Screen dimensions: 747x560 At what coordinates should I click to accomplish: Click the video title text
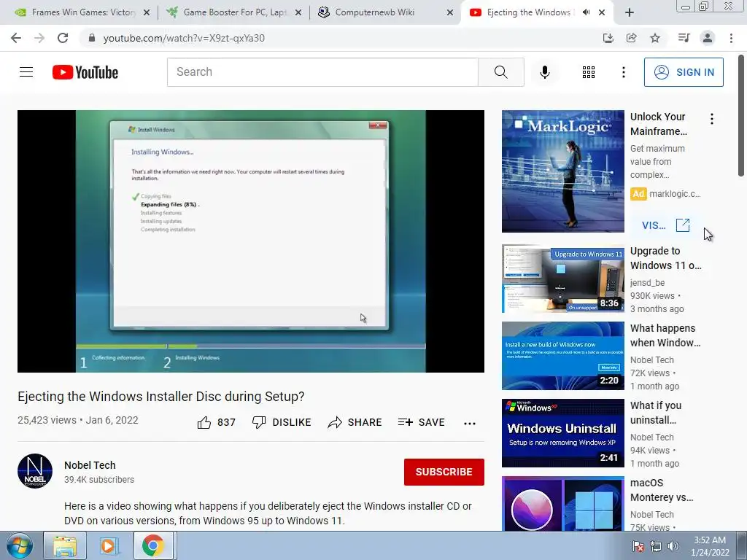[x=161, y=396]
